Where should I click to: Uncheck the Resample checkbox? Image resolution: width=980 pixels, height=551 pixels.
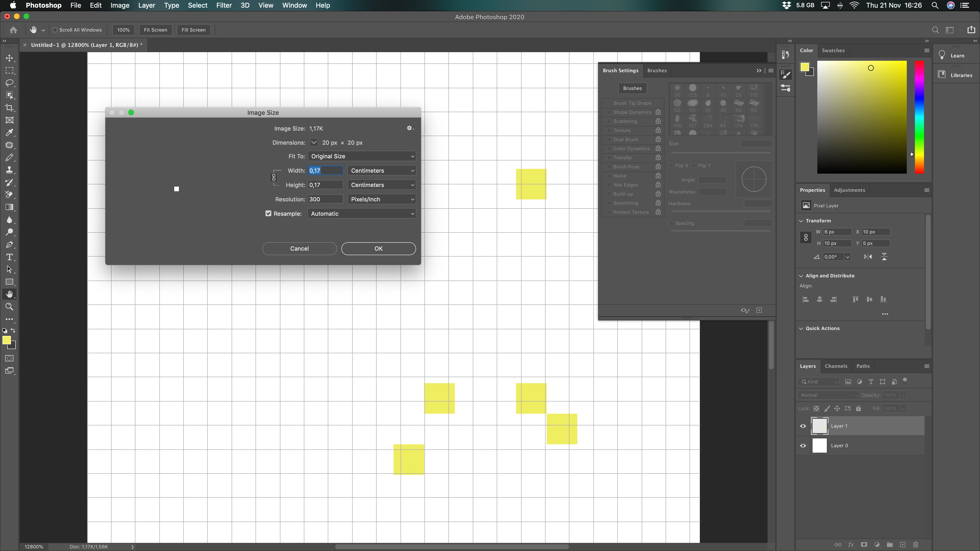click(x=269, y=214)
